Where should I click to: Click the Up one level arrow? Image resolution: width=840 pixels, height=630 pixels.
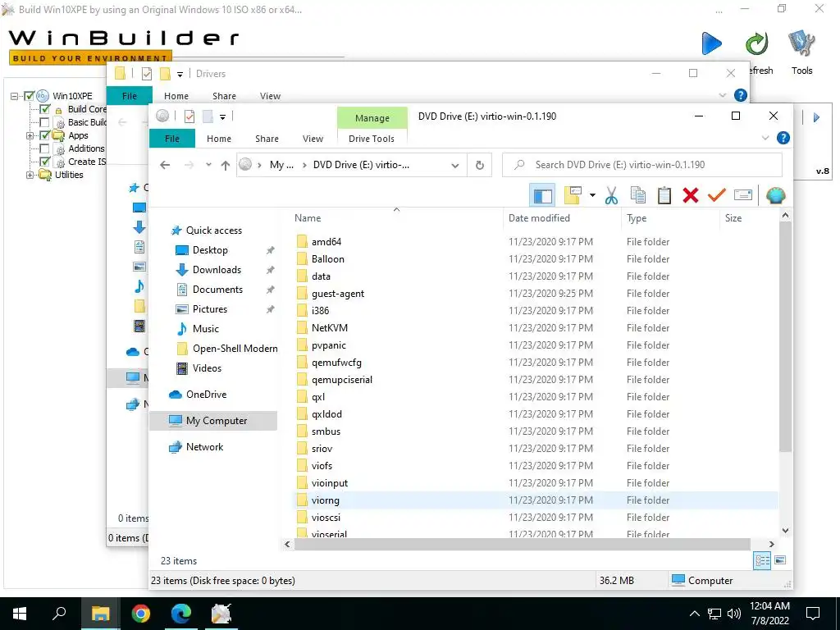(226, 165)
